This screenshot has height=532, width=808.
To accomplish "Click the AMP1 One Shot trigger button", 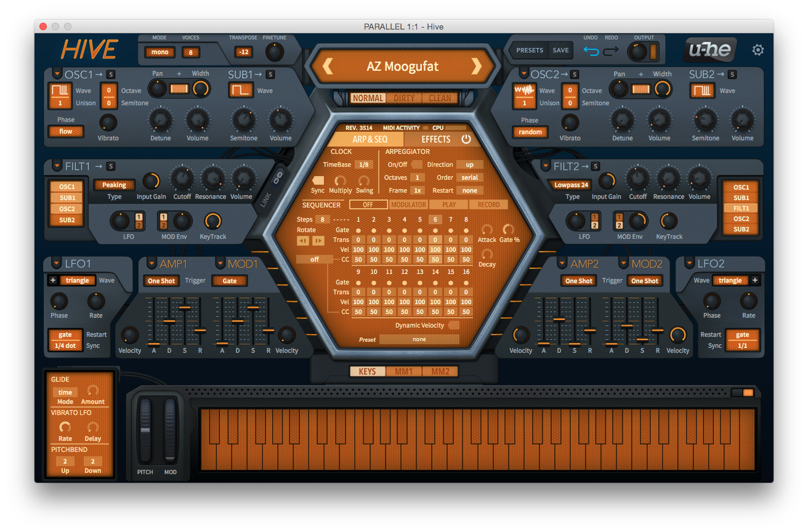I will [x=161, y=281].
